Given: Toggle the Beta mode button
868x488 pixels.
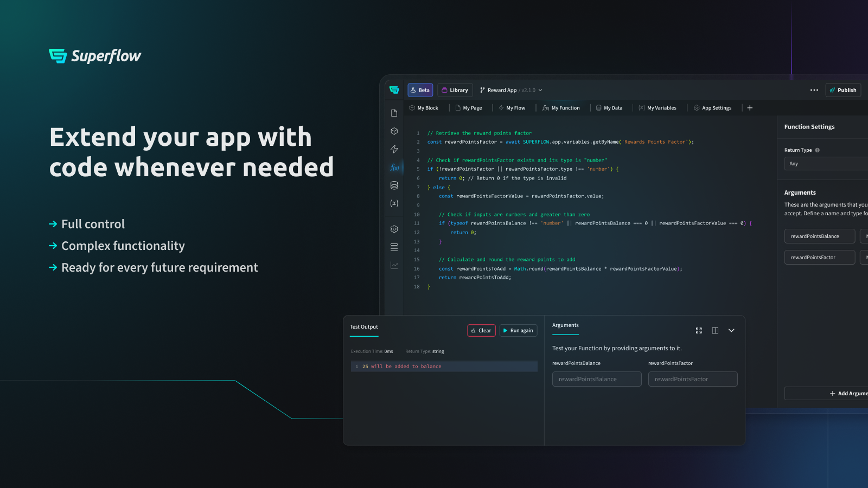Looking at the screenshot, I should 420,90.
